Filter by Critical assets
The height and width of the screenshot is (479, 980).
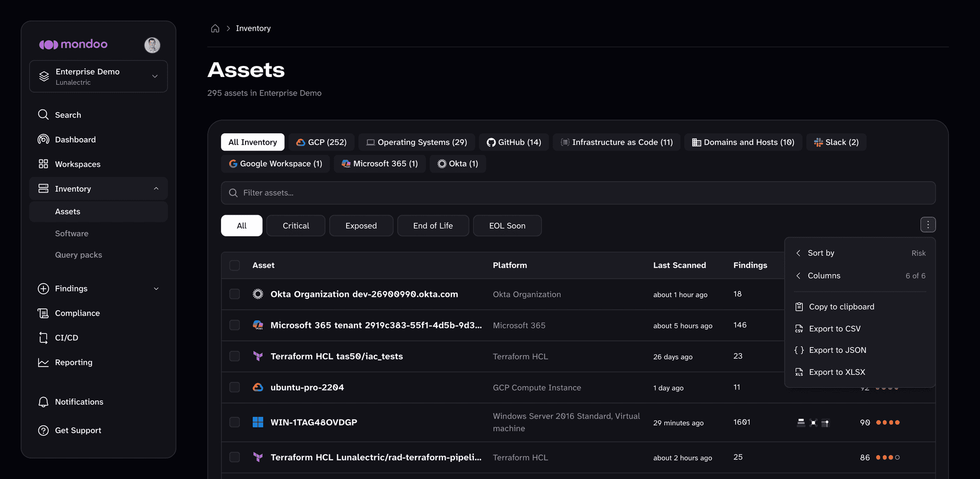pos(296,226)
